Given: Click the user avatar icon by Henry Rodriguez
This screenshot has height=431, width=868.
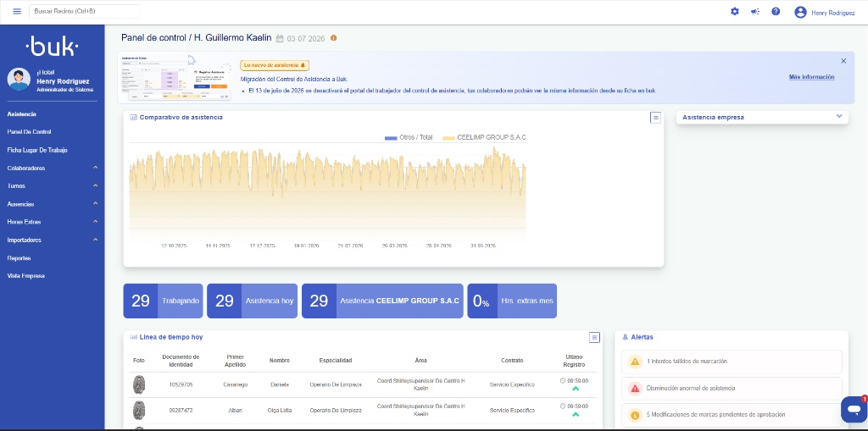Looking at the screenshot, I should 800,12.
